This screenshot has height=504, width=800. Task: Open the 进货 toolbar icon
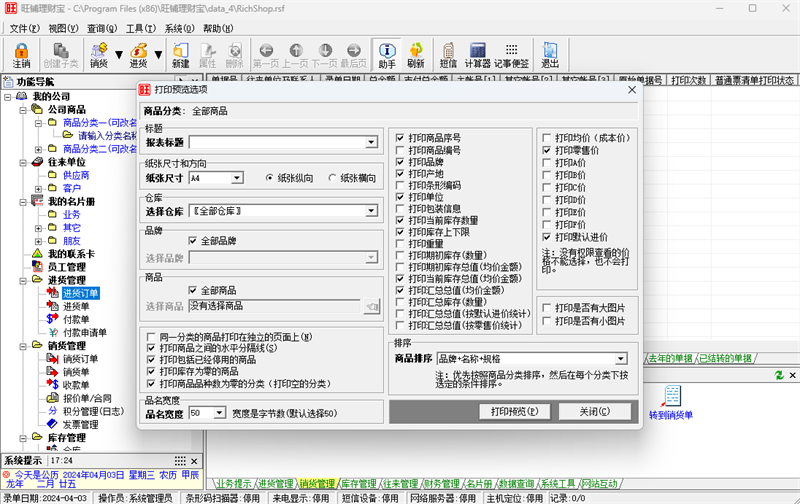tap(138, 55)
